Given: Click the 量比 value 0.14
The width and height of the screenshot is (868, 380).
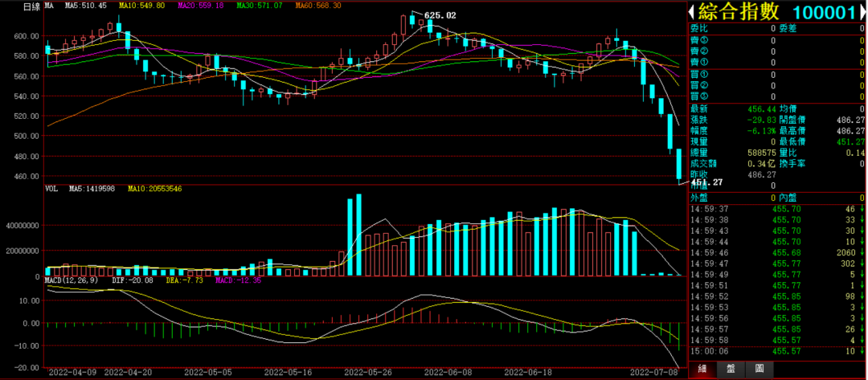Looking at the screenshot, I should 856,153.
